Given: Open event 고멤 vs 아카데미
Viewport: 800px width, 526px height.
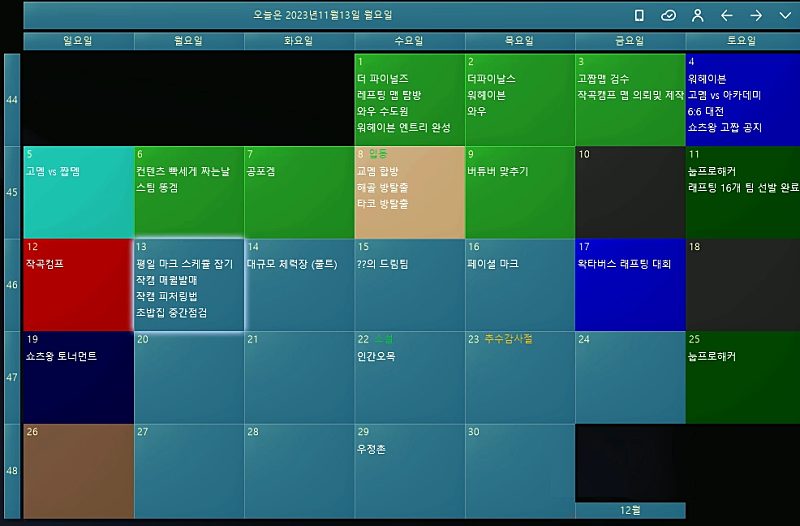Looking at the screenshot, I should click(x=724, y=95).
